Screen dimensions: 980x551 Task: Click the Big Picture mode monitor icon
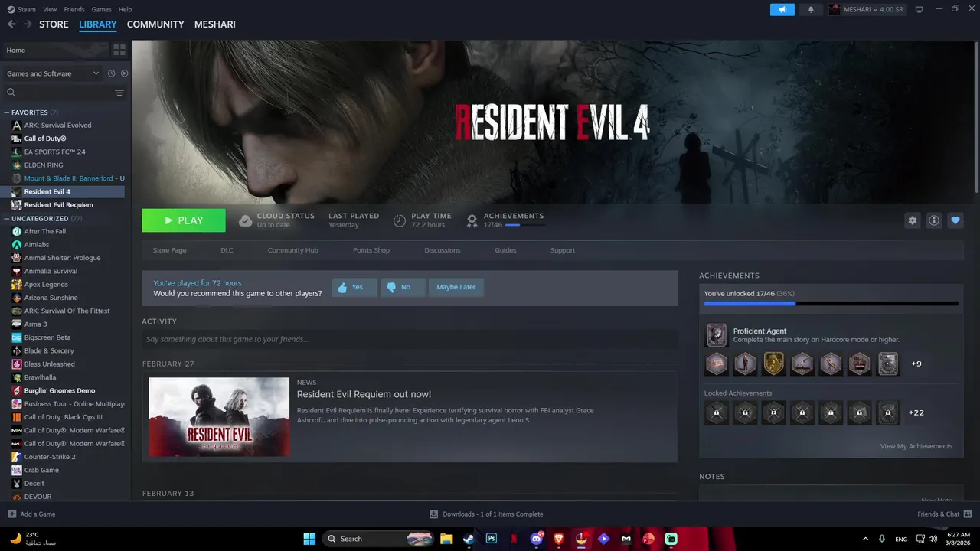pos(919,9)
